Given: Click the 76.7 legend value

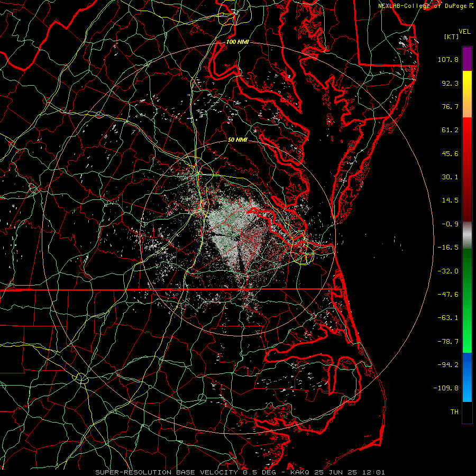Looking at the screenshot, I should pos(450,106).
